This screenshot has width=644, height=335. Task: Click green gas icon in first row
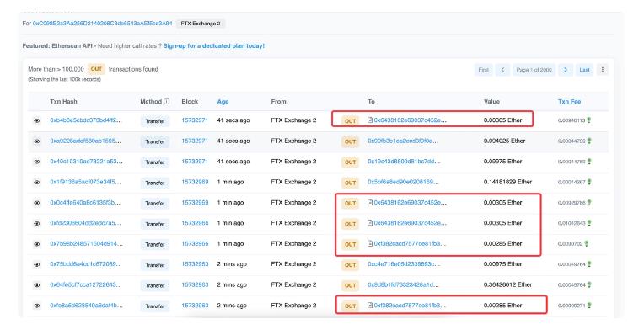(589, 120)
